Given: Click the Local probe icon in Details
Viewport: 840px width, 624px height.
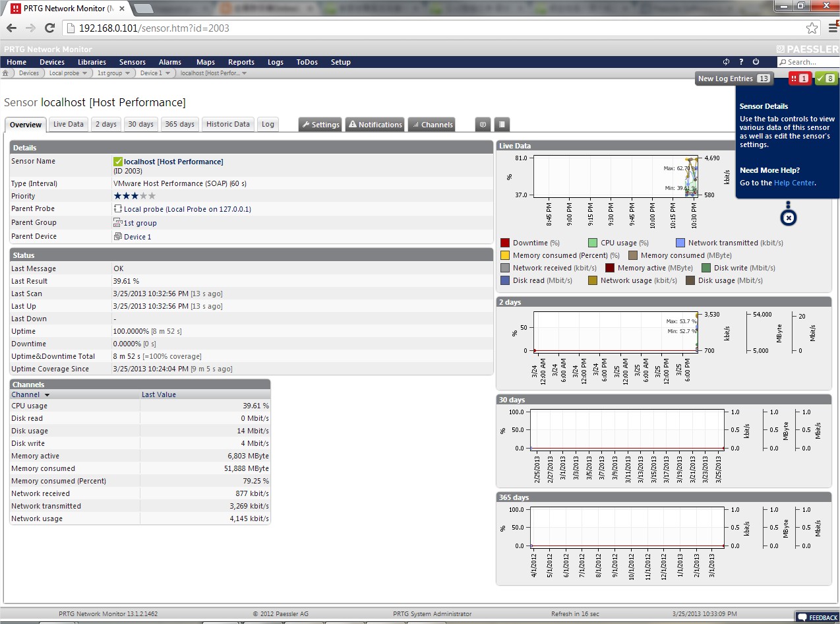Looking at the screenshot, I should pyautogui.click(x=118, y=209).
